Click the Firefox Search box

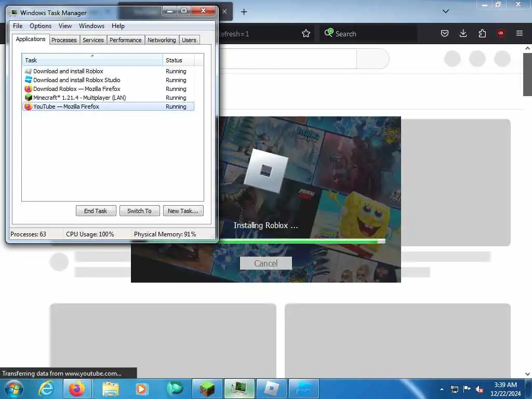pos(368,33)
